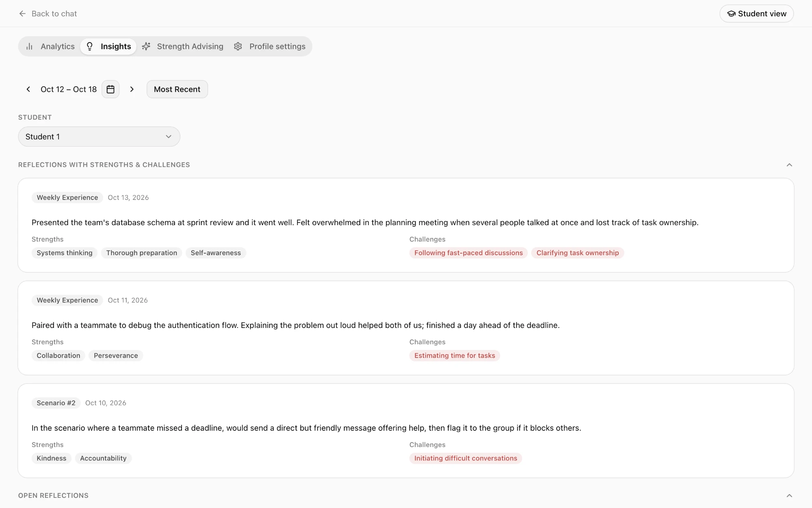812x508 pixels.
Task: Open the Profile settings tab
Action: pyautogui.click(x=270, y=46)
